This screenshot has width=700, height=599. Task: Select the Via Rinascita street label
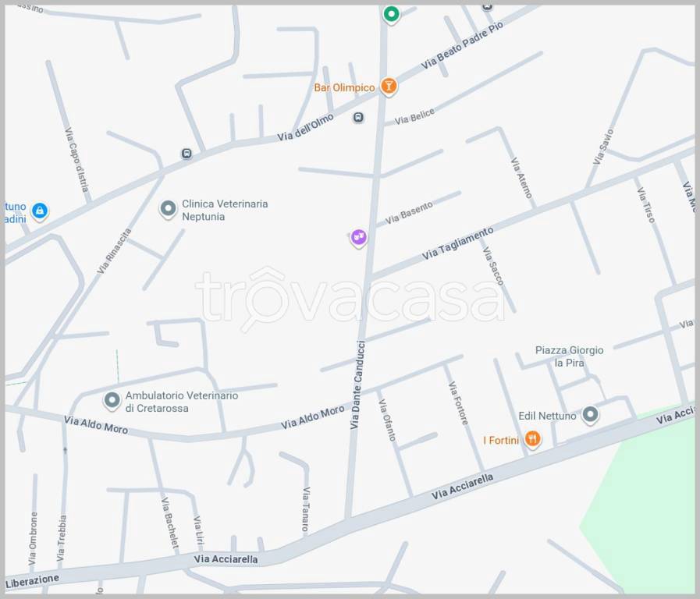pos(114,251)
